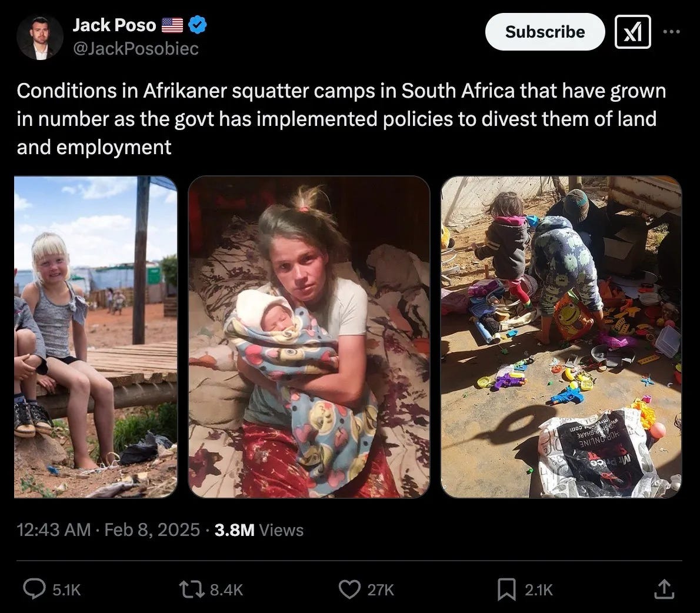Image resolution: width=700 pixels, height=613 pixels.
Task: Bookmark the post
Action: [x=506, y=589]
